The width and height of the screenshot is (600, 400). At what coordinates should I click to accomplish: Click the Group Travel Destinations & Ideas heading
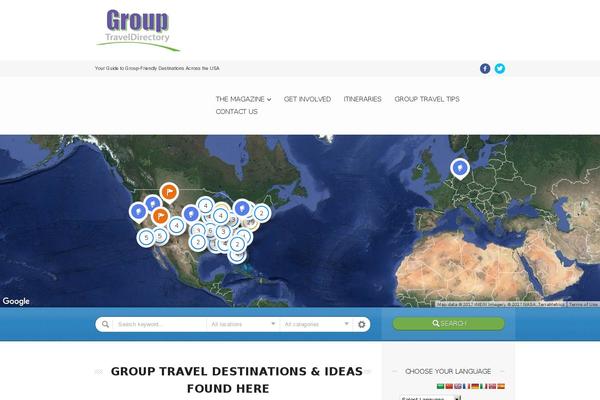pos(236,380)
